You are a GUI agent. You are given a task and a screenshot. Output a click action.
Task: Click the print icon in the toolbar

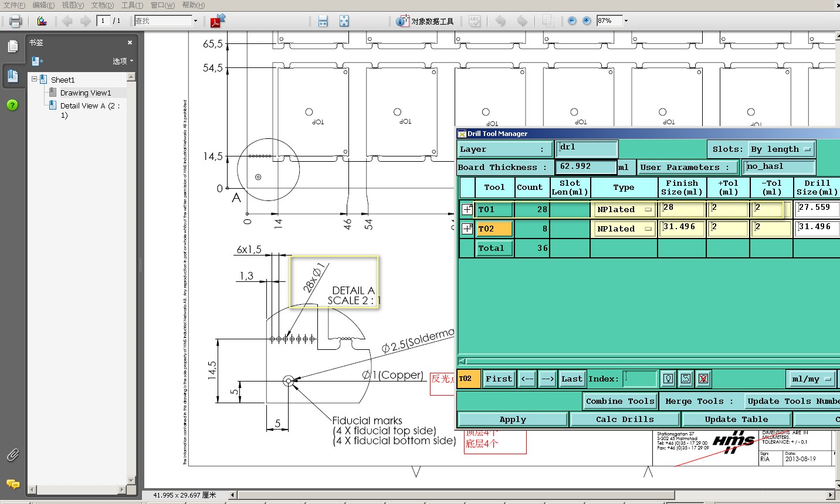[x=15, y=21]
